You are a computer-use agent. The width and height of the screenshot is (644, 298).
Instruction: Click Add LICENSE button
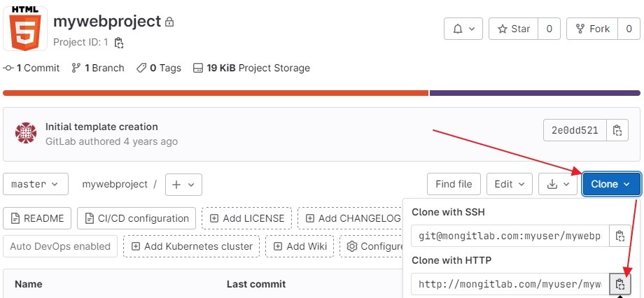246,218
